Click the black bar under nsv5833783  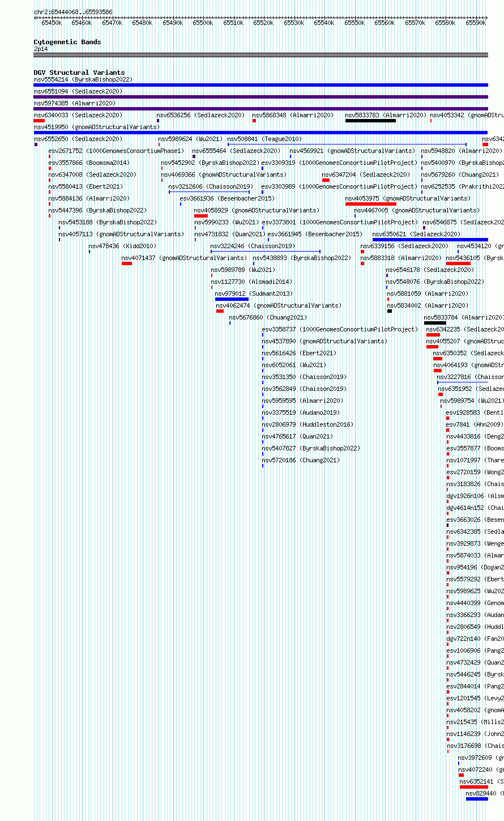370,121
